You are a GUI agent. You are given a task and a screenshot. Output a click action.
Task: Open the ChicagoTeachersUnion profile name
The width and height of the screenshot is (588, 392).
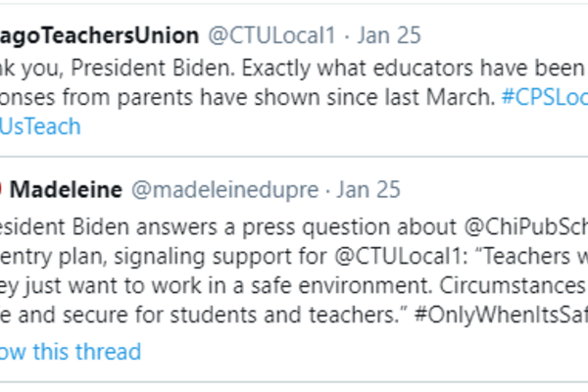(98, 36)
